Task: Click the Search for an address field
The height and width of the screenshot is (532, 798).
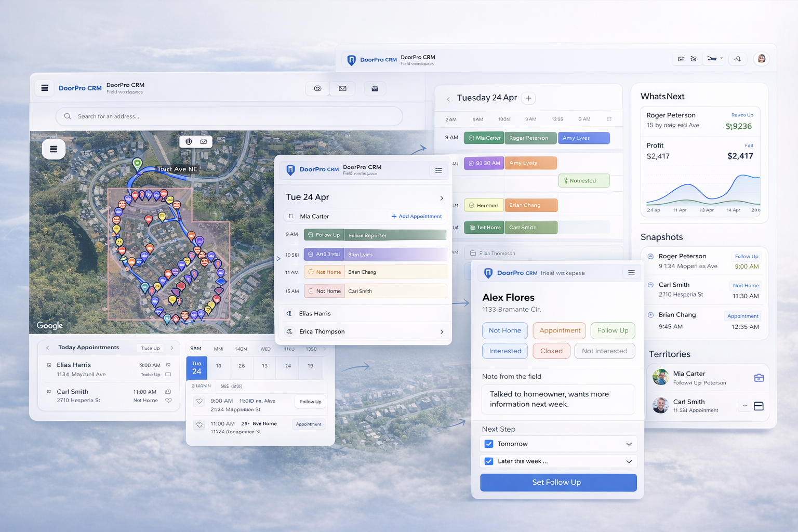Action: click(x=229, y=116)
